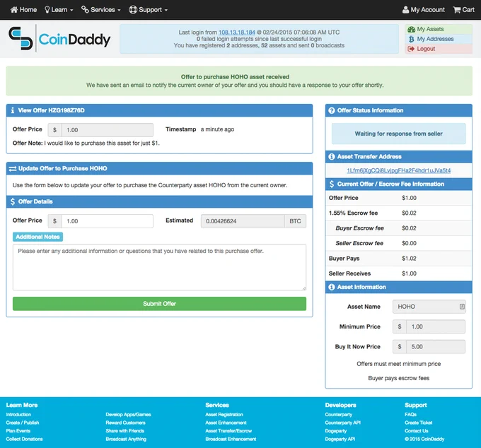Image resolution: width=481 pixels, height=448 pixels.
Task: Open footer Asset Transfer/Escrow link
Action: (x=228, y=431)
